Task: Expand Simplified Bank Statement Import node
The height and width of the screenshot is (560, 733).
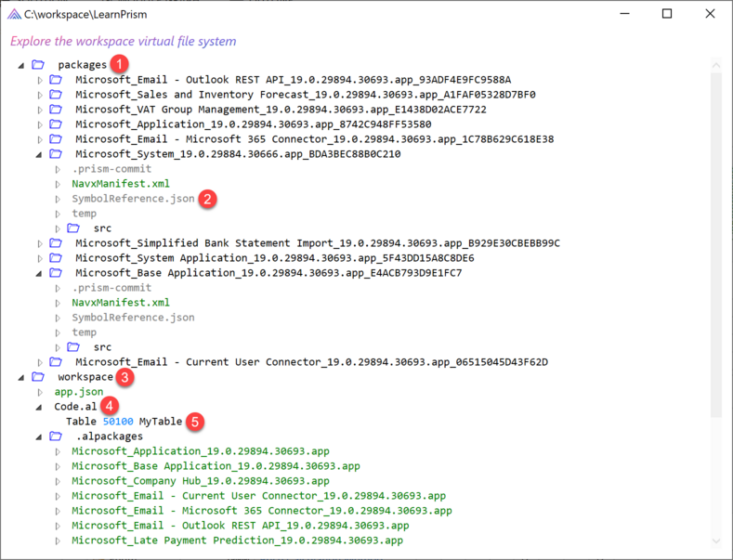Action: coord(40,244)
